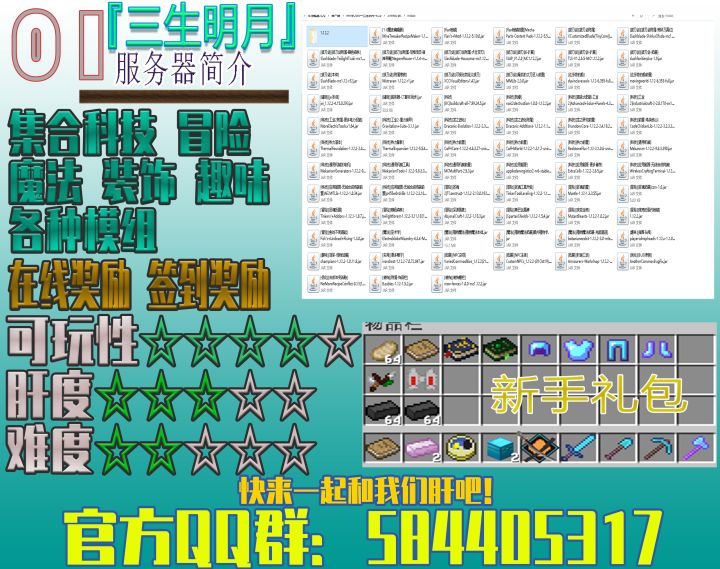Select the yin-yang round item in hotbar
Viewport: 720px width, 569px height.
point(461,448)
